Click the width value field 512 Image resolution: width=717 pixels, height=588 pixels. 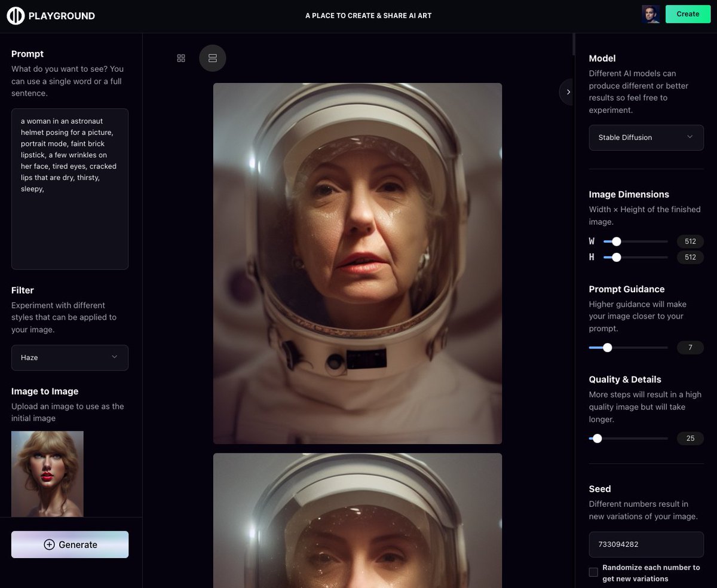[690, 241]
